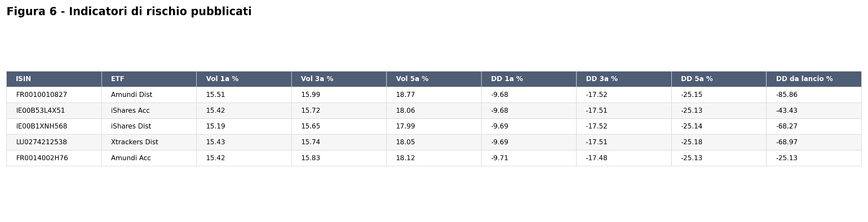868x222 pixels.
Task: Click the DD da lancio % header
Action: click(x=813, y=79)
